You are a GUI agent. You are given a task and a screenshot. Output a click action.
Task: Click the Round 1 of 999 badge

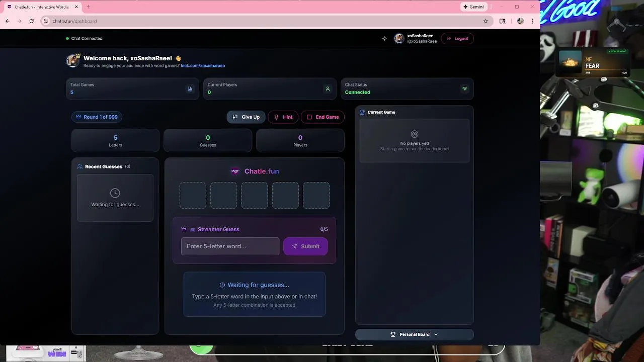97,117
